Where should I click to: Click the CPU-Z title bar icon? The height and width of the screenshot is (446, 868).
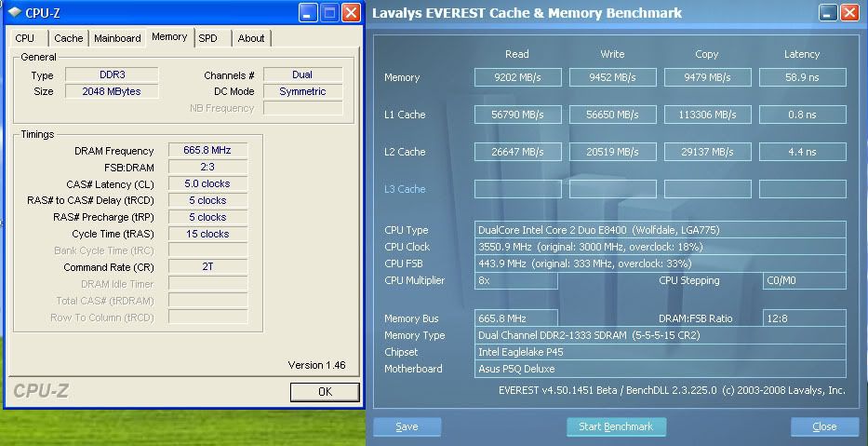(15, 12)
